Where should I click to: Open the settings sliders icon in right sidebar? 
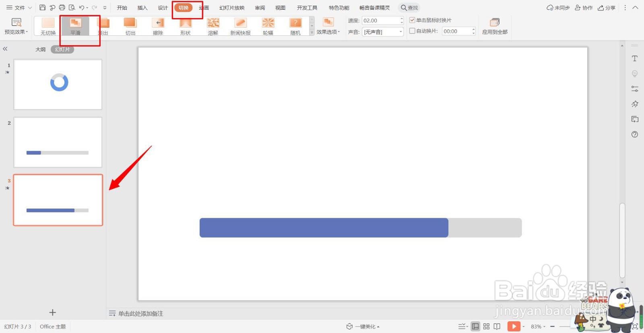tap(635, 89)
